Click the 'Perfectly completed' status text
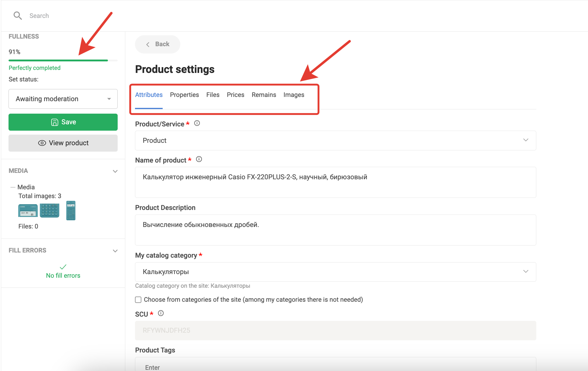The height and width of the screenshot is (371, 588). (34, 68)
